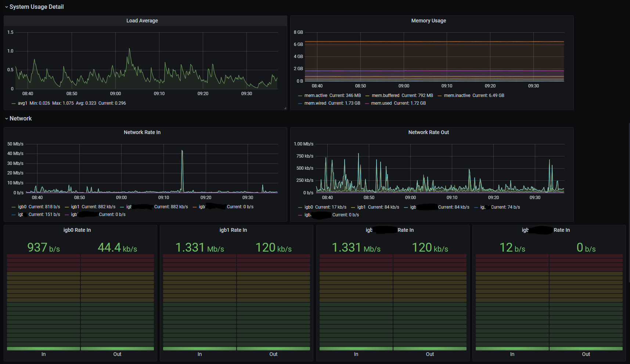
Task: Click 1.331 Mb/s value in igb1 Rate In panel
Action: coord(199,248)
